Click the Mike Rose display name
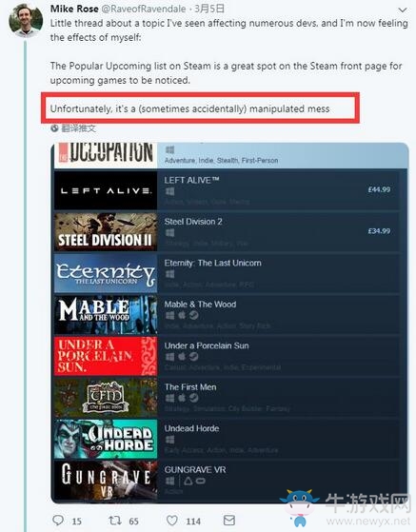 74,9
